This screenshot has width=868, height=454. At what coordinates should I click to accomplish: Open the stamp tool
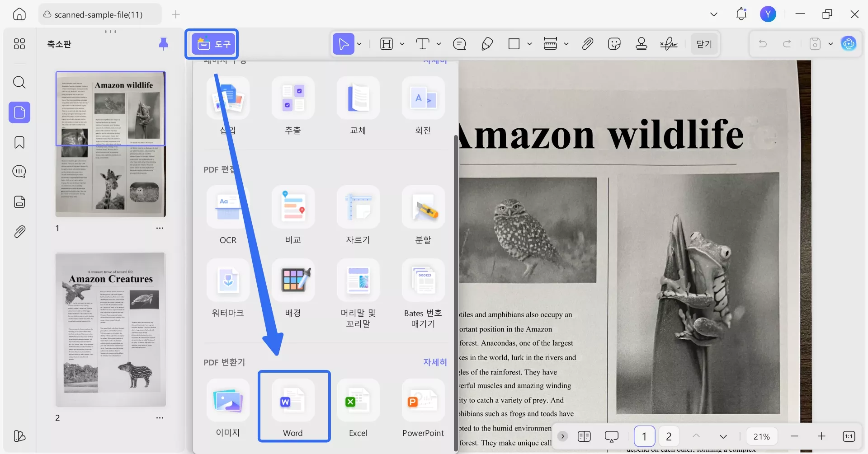[642, 44]
